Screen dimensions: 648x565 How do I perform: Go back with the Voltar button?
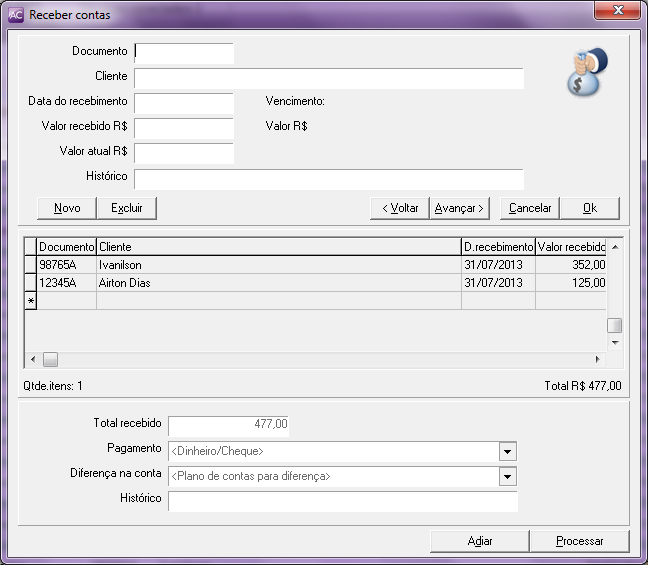point(399,208)
